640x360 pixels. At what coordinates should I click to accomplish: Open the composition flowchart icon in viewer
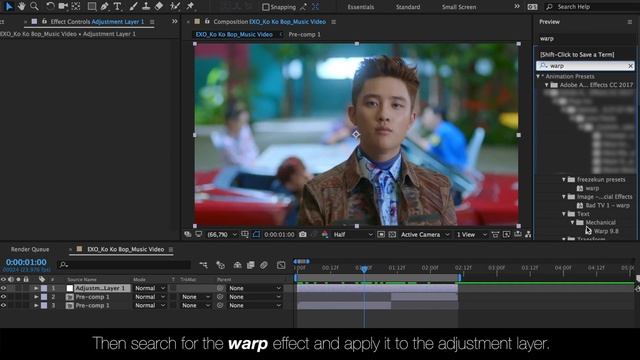pos(528,234)
